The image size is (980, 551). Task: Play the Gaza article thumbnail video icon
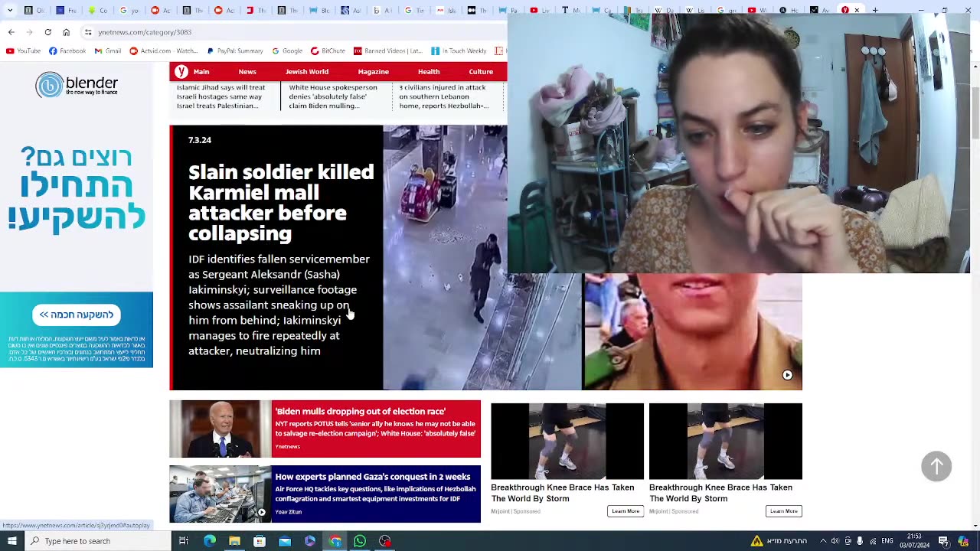(x=261, y=512)
